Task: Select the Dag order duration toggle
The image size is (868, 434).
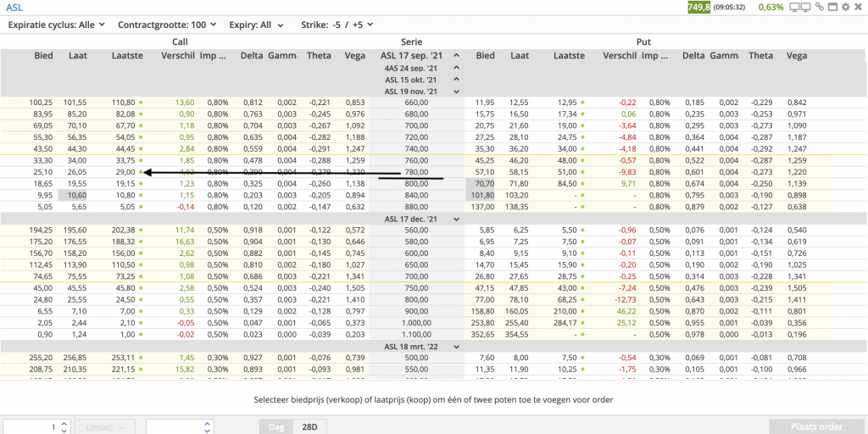Action: tap(276, 426)
